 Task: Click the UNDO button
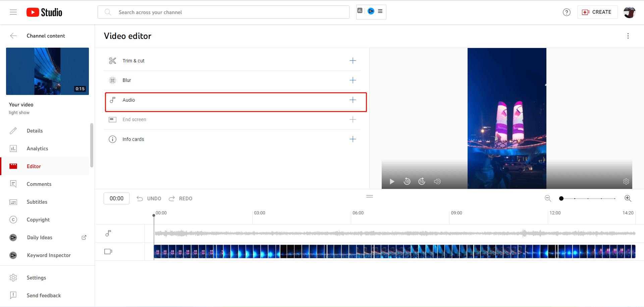pyautogui.click(x=149, y=199)
